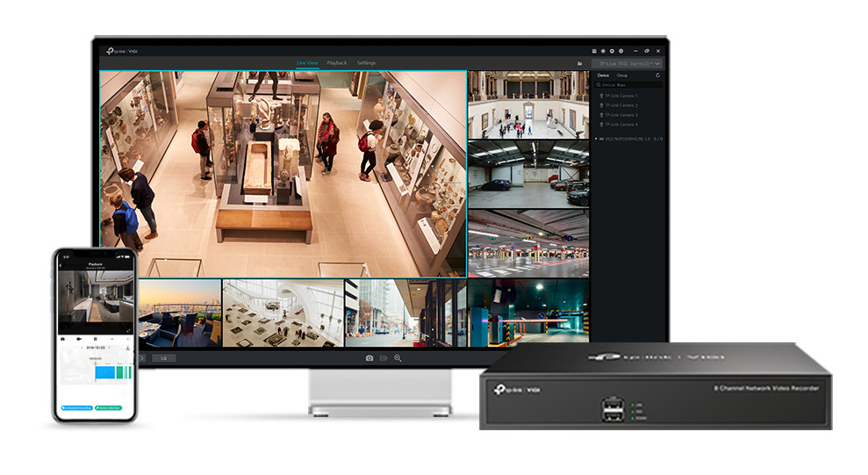Open the folder icon beside the site dropdown

pyautogui.click(x=579, y=63)
